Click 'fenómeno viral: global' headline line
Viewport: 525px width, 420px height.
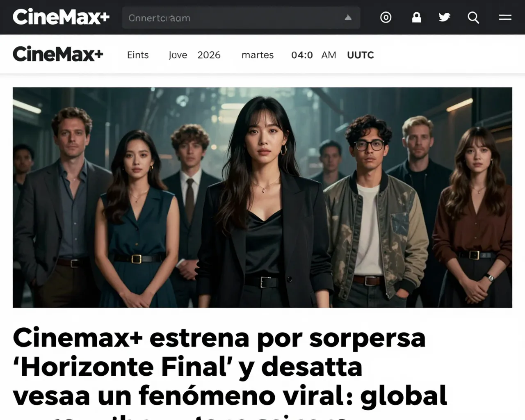(x=293, y=396)
